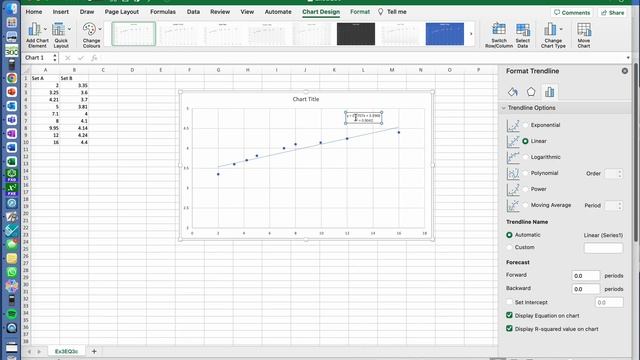Viewport: 640px width, 360px height.
Task: Adjust the Polynomial Order stepper
Action: click(x=620, y=174)
